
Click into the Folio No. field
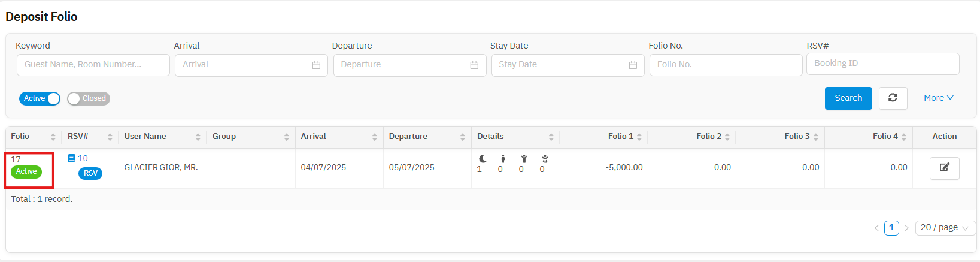pyautogui.click(x=726, y=65)
